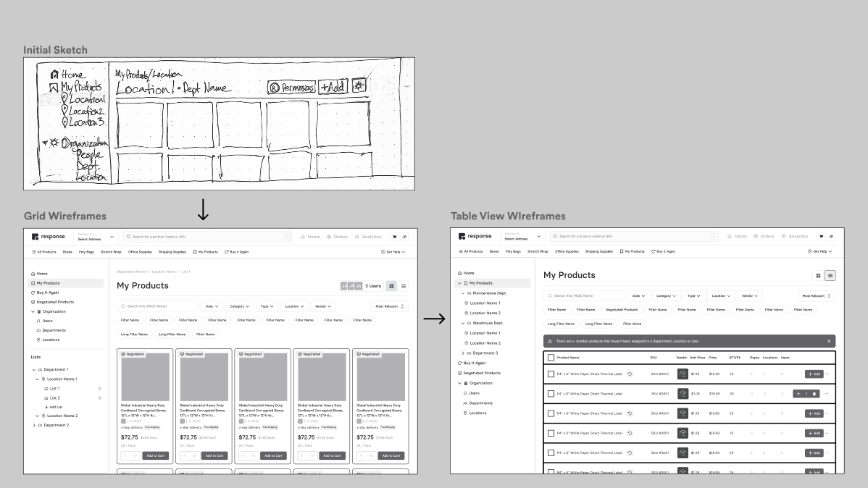Click Poly Bags category in Grid Wireframes
868x488 pixels.
click(x=85, y=252)
